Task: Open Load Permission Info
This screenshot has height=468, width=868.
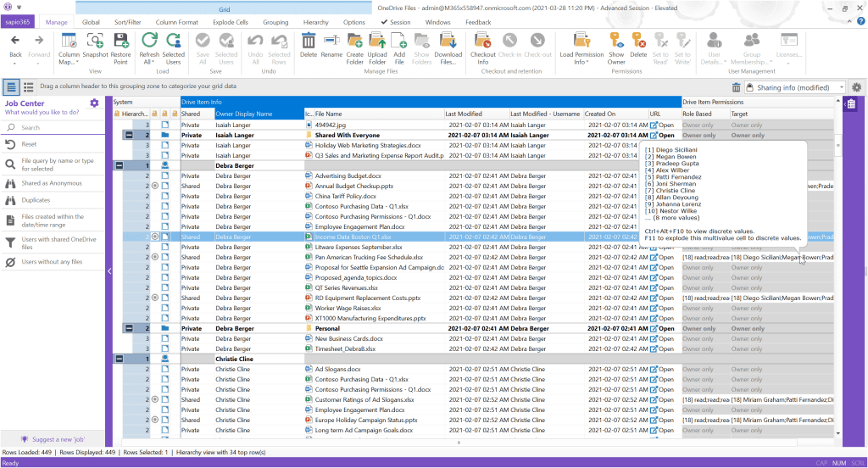Action: tap(581, 48)
